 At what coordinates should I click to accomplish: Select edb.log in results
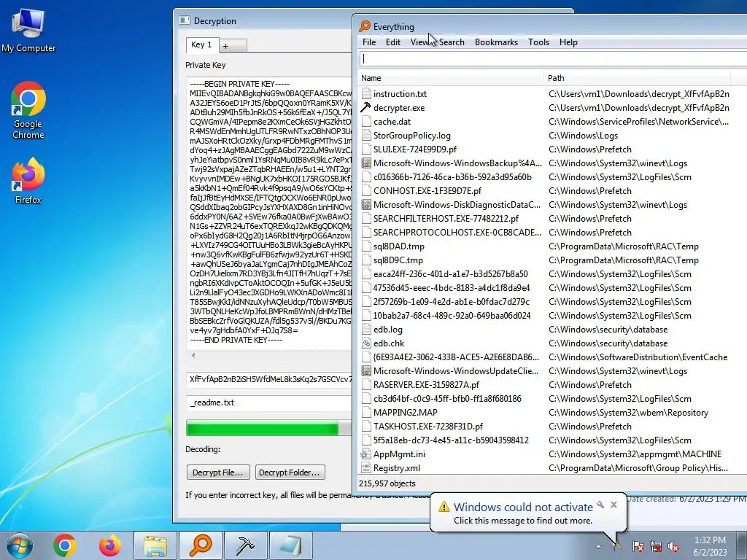click(x=388, y=329)
